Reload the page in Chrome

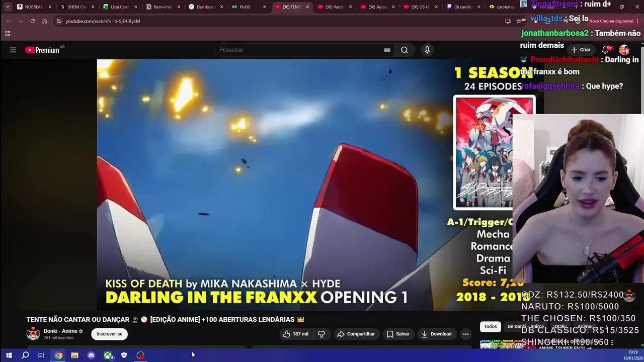[32, 21]
